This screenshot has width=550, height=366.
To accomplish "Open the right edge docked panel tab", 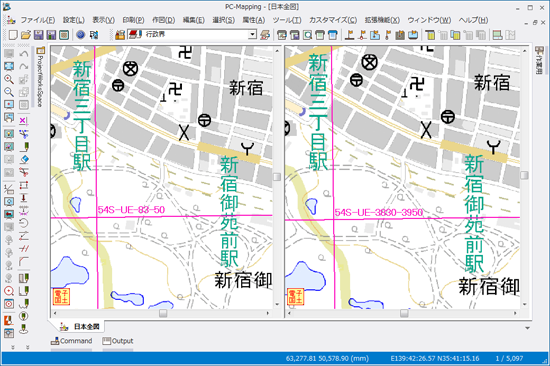I will [x=538, y=60].
